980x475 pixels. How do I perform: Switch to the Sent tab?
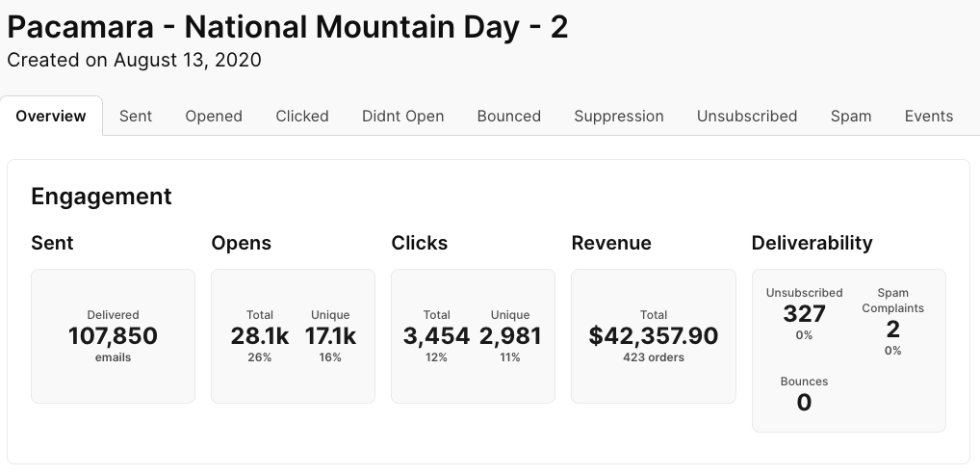pyautogui.click(x=136, y=117)
